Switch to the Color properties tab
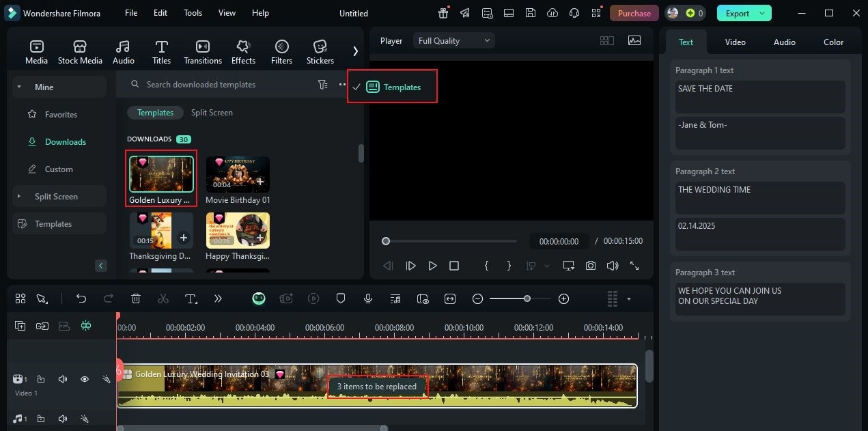This screenshot has width=868, height=431. [833, 42]
